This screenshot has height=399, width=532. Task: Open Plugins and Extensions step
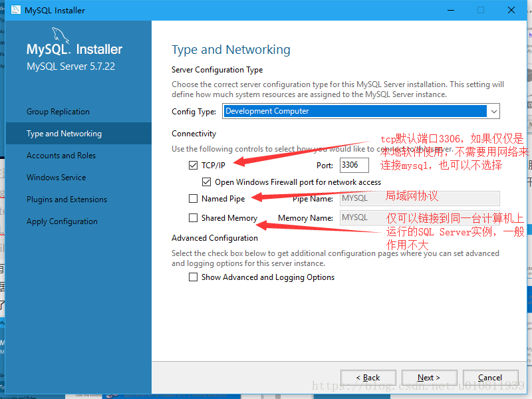tap(67, 199)
